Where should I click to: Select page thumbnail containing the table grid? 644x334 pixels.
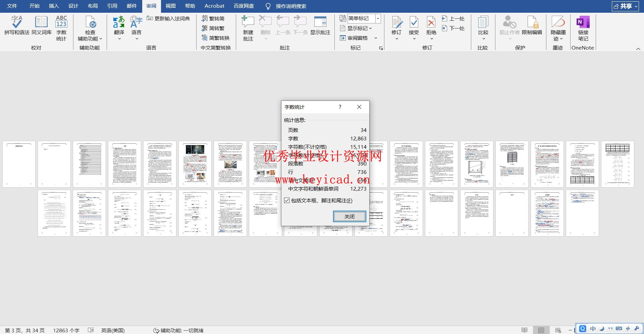click(618, 164)
